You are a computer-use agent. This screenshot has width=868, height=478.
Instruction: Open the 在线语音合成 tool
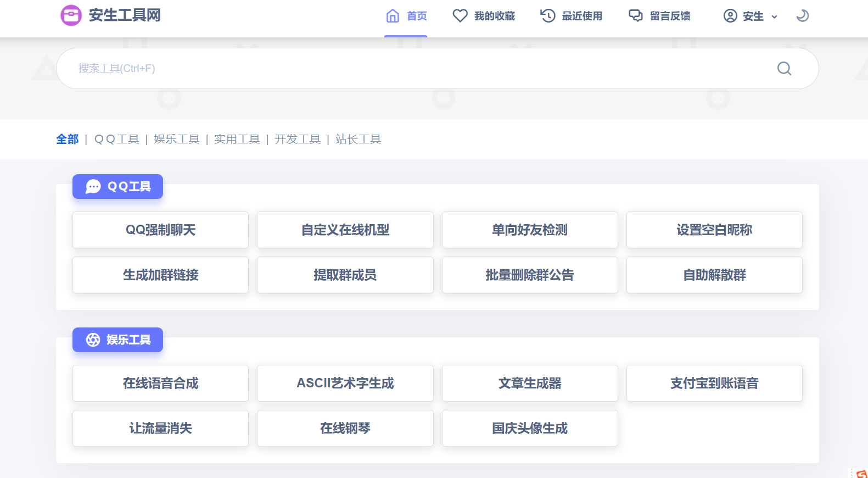160,383
